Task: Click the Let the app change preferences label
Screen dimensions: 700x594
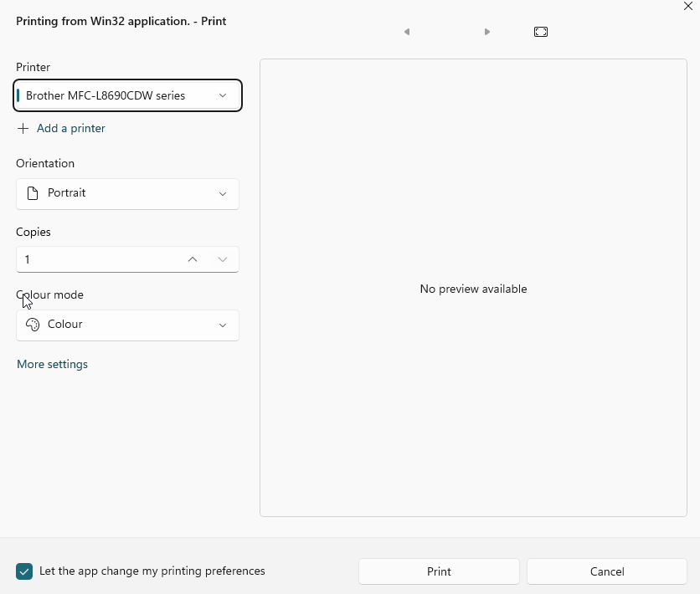Action: coord(152,571)
